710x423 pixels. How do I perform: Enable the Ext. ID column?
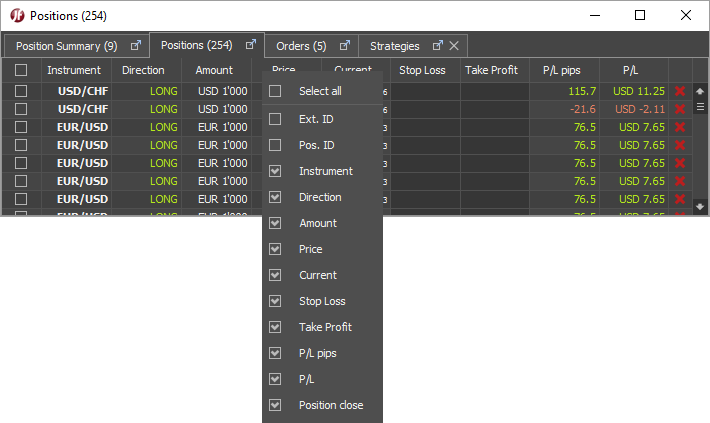[x=275, y=119]
